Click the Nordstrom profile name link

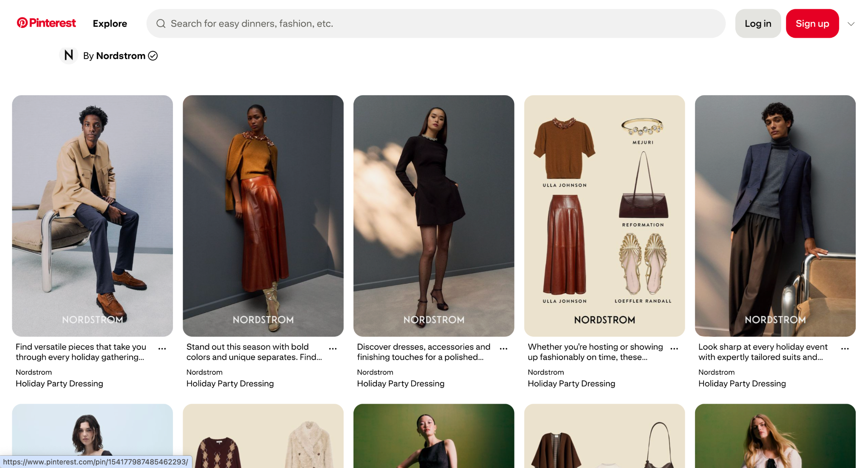click(x=121, y=56)
